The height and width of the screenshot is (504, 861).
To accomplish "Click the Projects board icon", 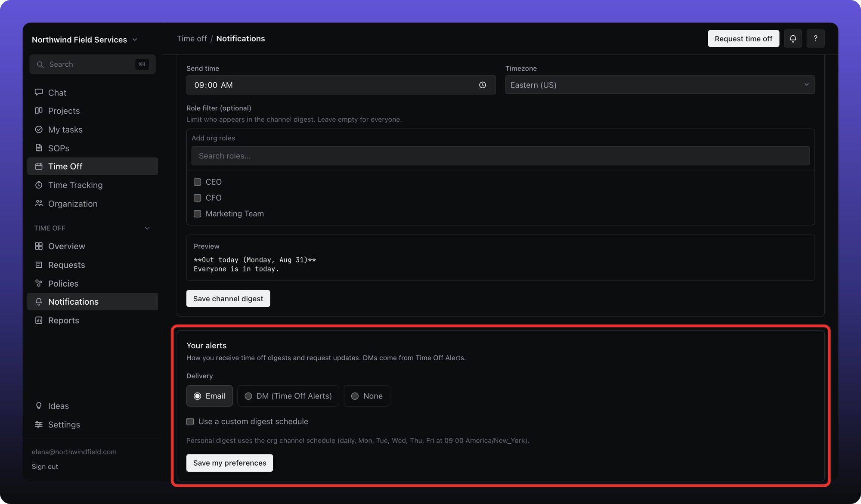I will click(x=39, y=111).
